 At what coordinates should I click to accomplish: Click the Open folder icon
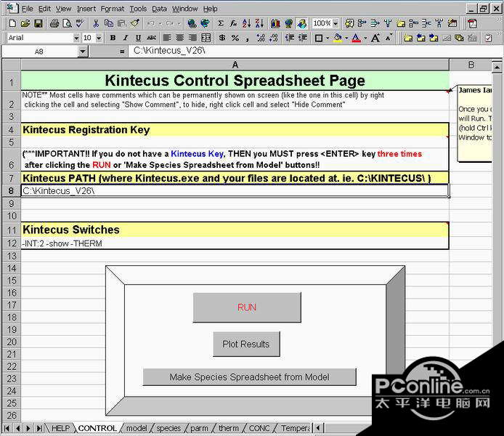25,23
